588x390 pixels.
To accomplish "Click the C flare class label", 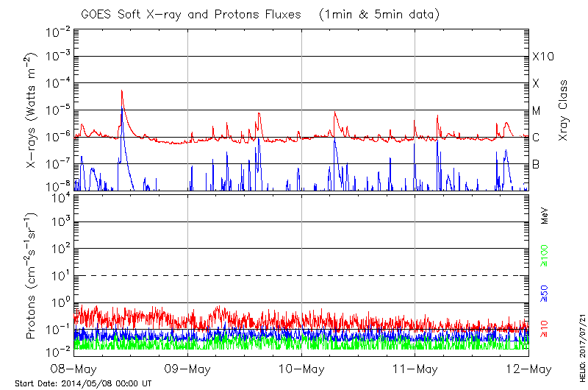I will pyautogui.click(x=536, y=138).
